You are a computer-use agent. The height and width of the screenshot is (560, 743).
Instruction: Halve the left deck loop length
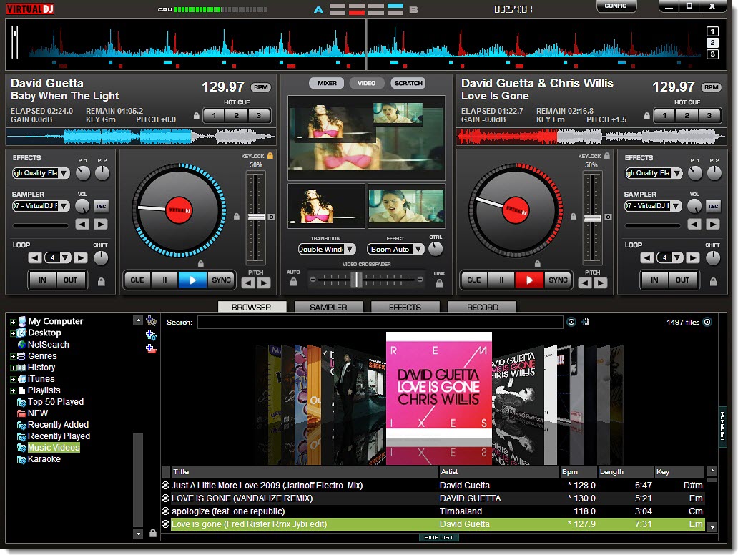[34, 258]
